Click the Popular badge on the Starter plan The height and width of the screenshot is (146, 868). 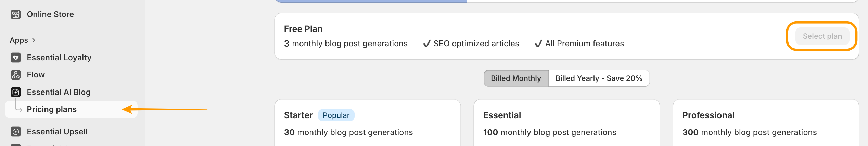click(x=336, y=115)
